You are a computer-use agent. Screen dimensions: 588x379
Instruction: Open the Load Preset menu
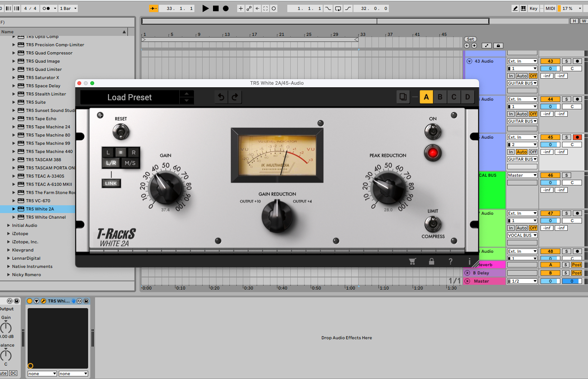(x=130, y=97)
